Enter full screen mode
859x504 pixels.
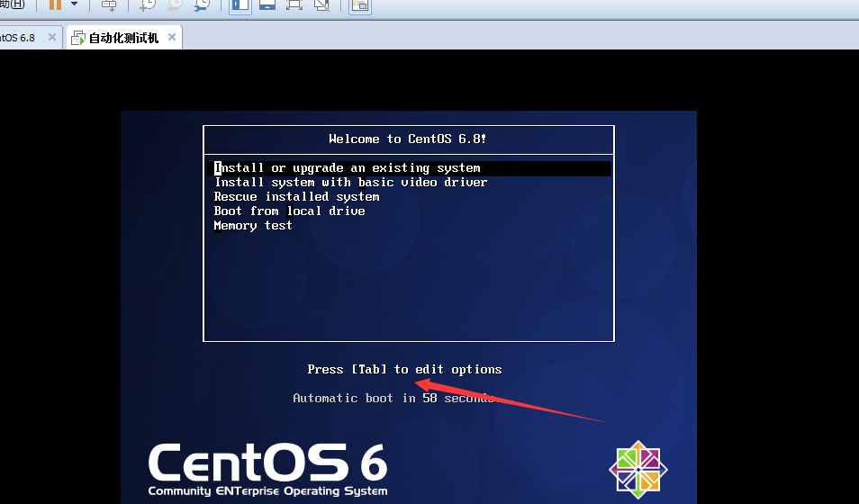(x=294, y=5)
